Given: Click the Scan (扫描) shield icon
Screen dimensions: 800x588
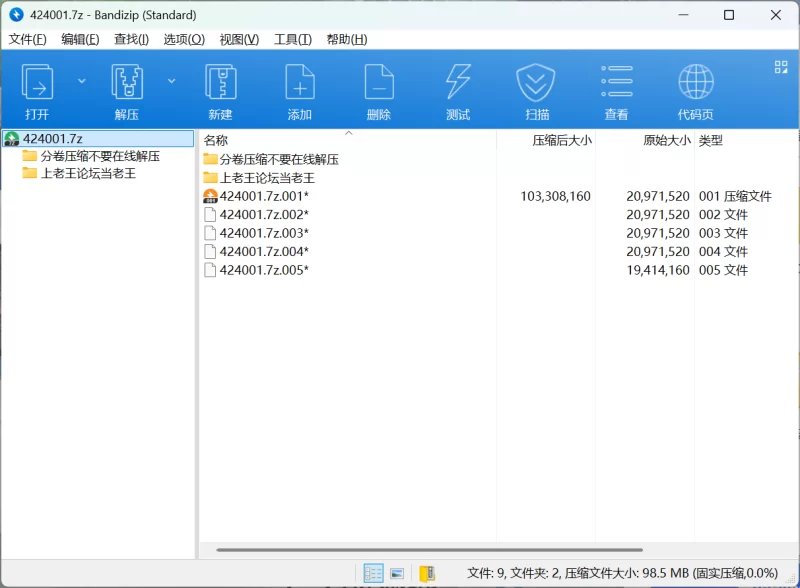Looking at the screenshot, I should pyautogui.click(x=536, y=82).
